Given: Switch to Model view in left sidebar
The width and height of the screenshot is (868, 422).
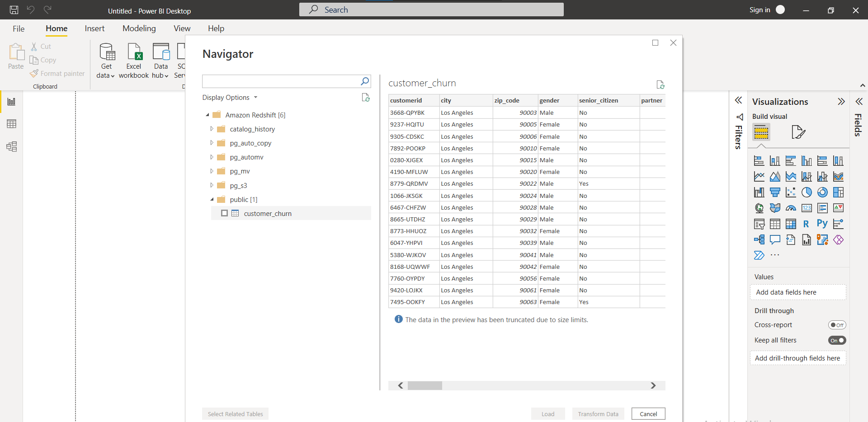Looking at the screenshot, I should pyautogui.click(x=12, y=146).
